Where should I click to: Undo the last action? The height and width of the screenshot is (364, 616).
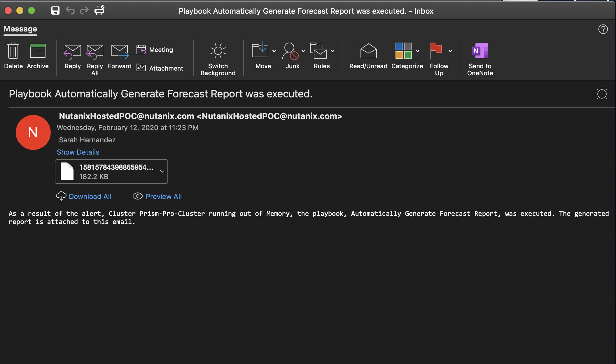70,11
